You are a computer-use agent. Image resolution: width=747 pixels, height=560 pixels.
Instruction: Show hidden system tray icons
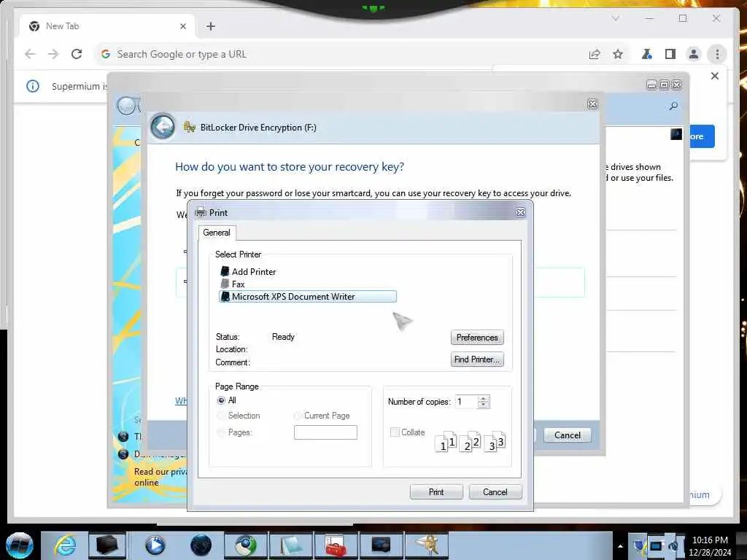(x=620, y=546)
